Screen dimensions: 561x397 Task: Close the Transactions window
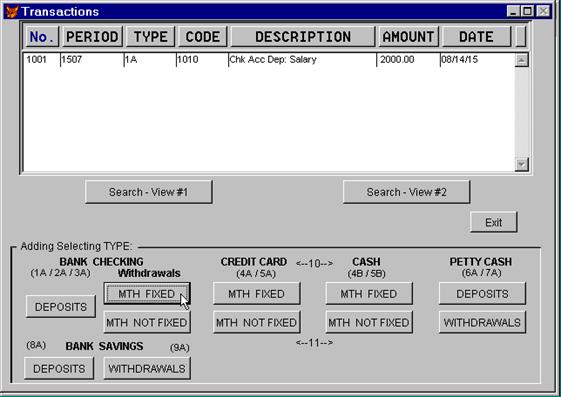[544, 11]
